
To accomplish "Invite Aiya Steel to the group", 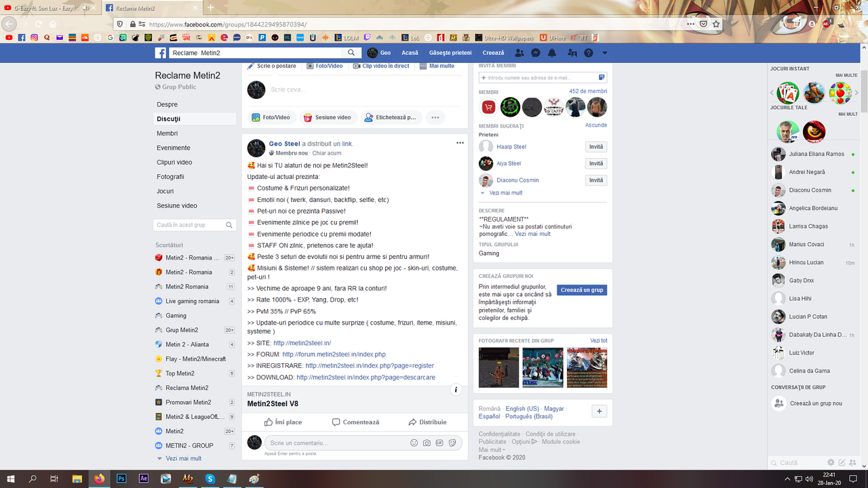I will click(596, 163).
